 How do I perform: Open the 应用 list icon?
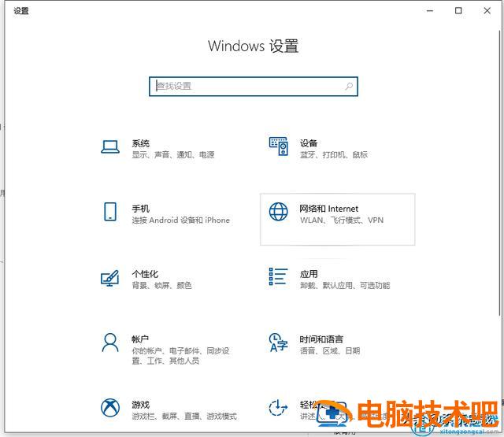click(278, 276)
